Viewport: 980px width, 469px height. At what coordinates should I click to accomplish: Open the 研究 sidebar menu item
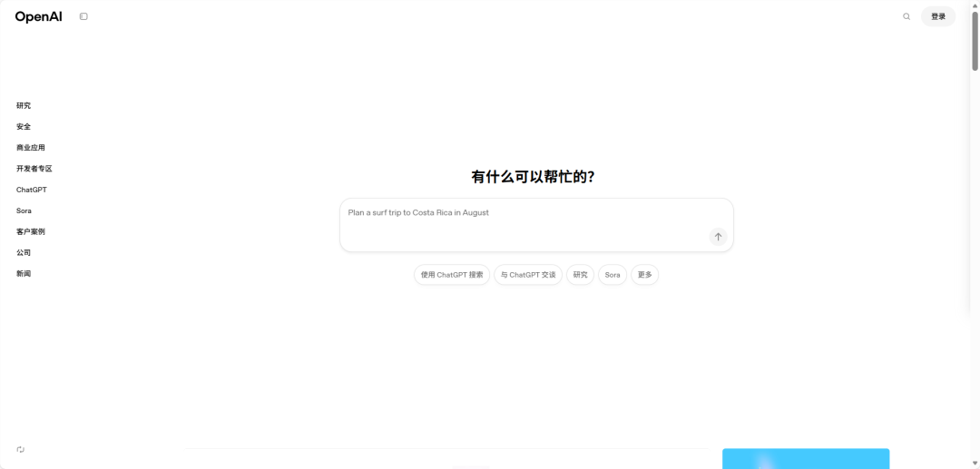pos(24,105)
